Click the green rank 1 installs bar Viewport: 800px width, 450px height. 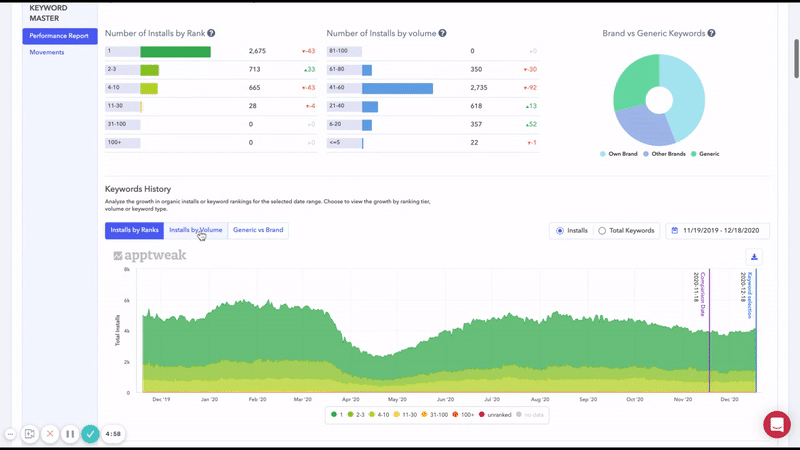176,52
